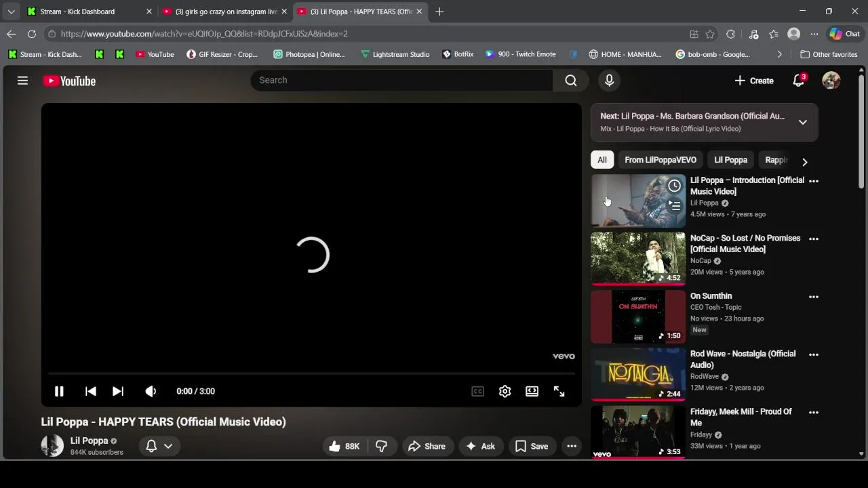The width and height of the screenshot is (868, 488).
Task: Open the YouTube notifications bell
Action: coord(799,81)
